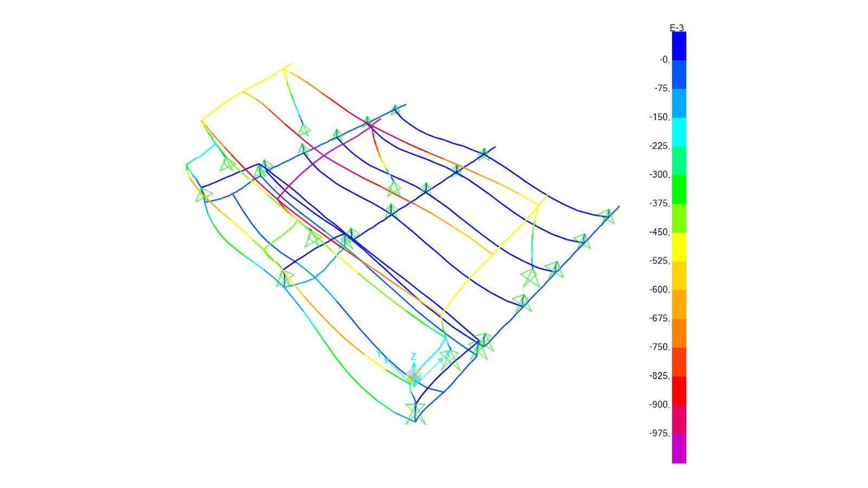Select the -450. legend value
Screen dimensions: 868x488
(660, 232)
